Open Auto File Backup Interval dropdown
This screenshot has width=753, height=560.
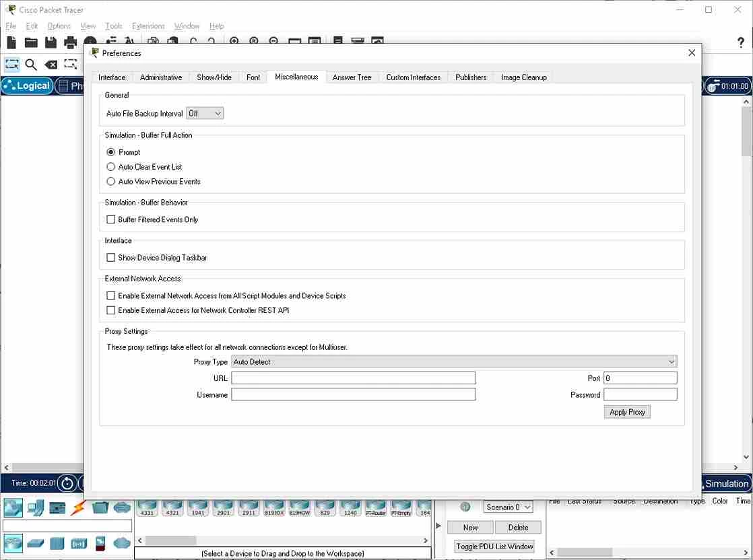[x=205, y=113]
